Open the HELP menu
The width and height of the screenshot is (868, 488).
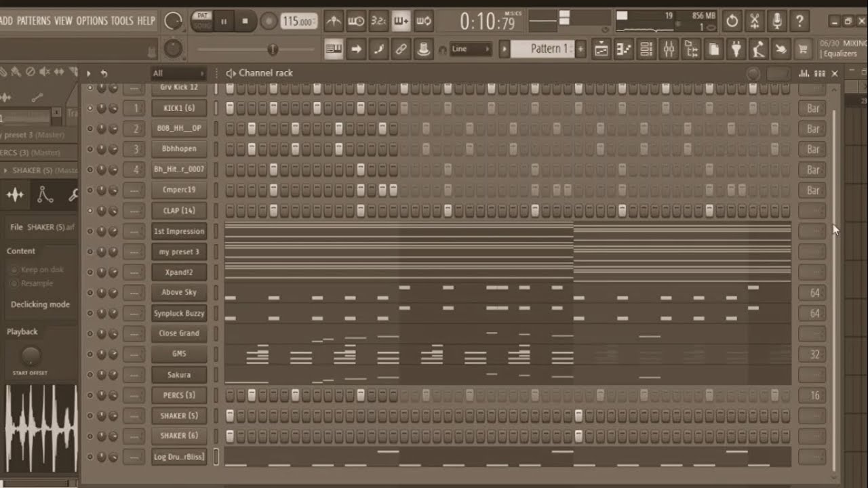(146, 21)
